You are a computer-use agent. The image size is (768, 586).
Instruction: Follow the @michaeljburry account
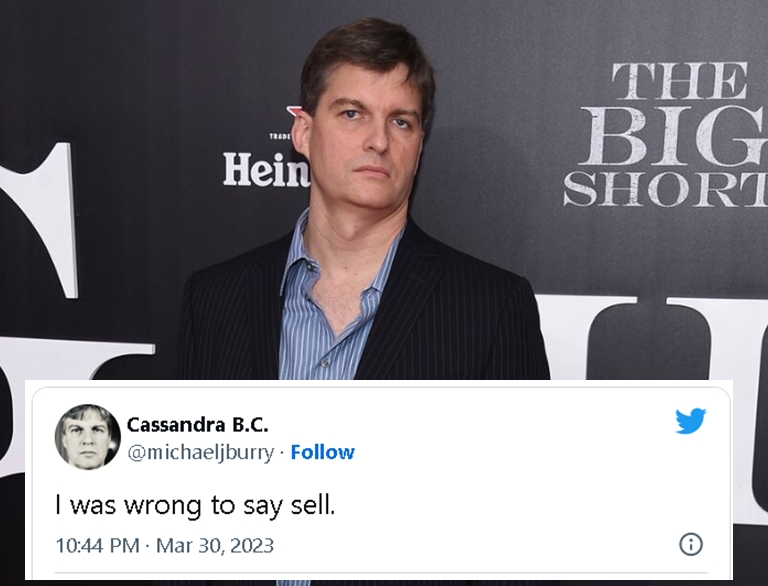point(322,452)
